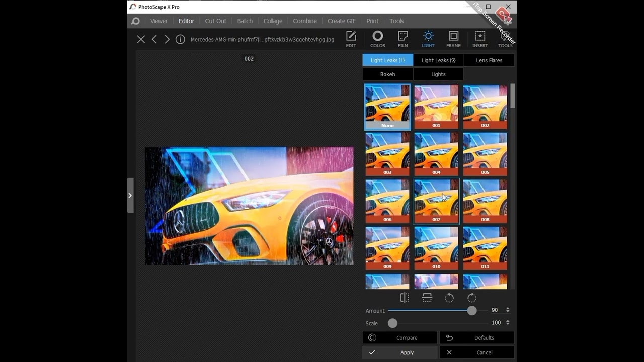Image resolution: width=644 pixels, height=362 pixels.
Task: Click the Amount value field 90
Action: (x=495, y=310)
